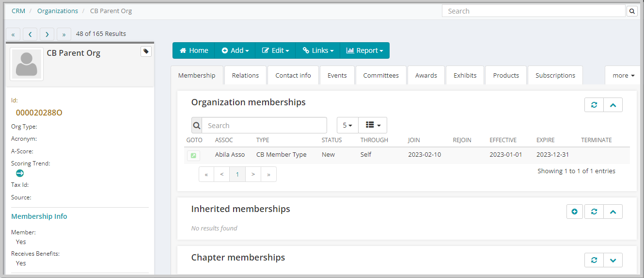Screen dimensions: 644x278
Task: Expand the Chapter memberships panel
Action: [x=613, y=260]
